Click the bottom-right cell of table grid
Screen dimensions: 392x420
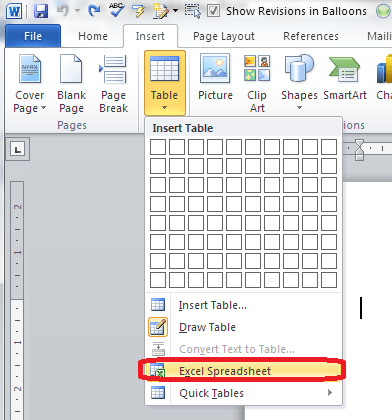click(x=329, y=280)
